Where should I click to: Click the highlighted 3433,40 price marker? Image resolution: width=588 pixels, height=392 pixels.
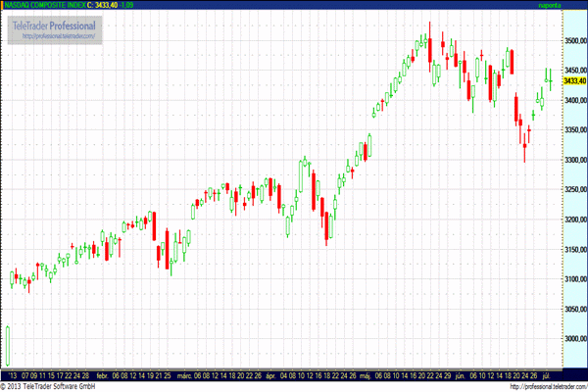point(571,81)
